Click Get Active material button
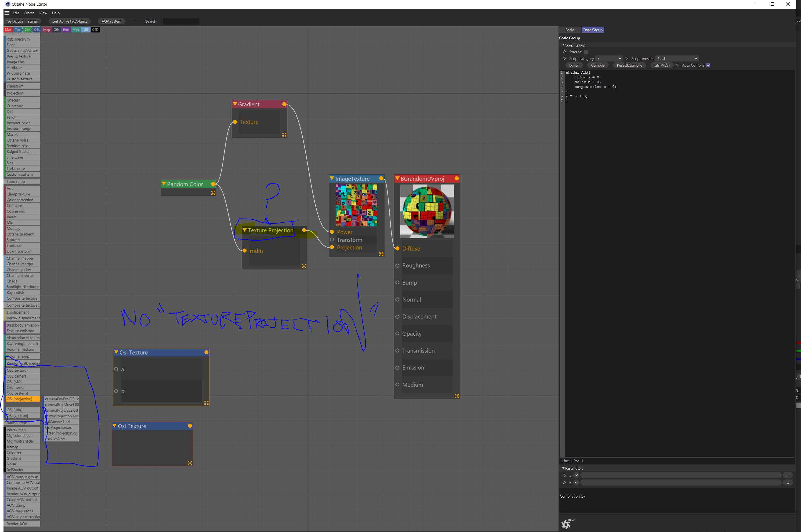The image size is (801, 532). pyautogui.click(x=22, y=21)
